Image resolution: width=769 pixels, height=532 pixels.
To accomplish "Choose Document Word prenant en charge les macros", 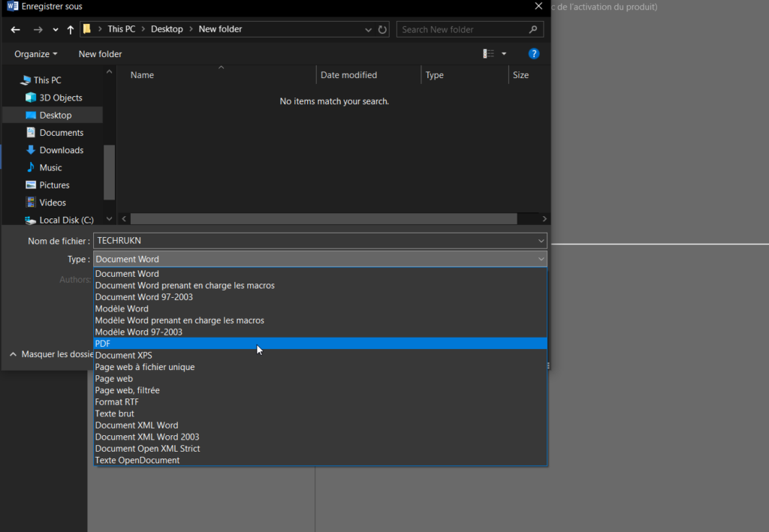I will pos(320,286).
